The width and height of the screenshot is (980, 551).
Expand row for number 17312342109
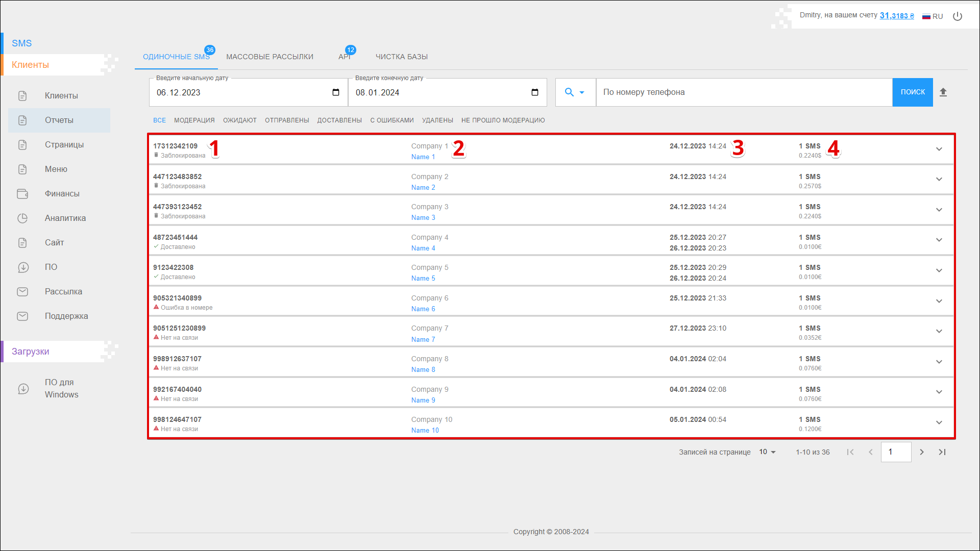pyautogui.click(x=939, y=149)
